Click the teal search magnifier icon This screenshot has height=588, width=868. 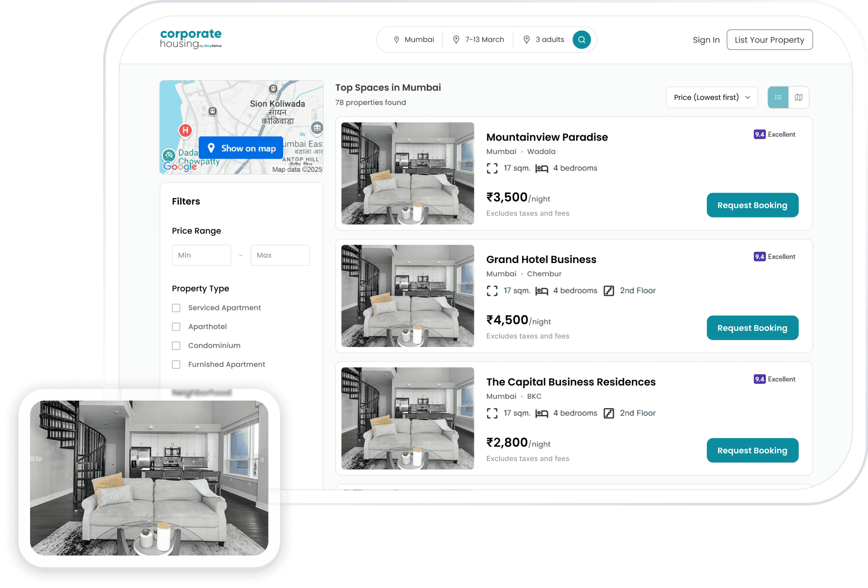581,40
